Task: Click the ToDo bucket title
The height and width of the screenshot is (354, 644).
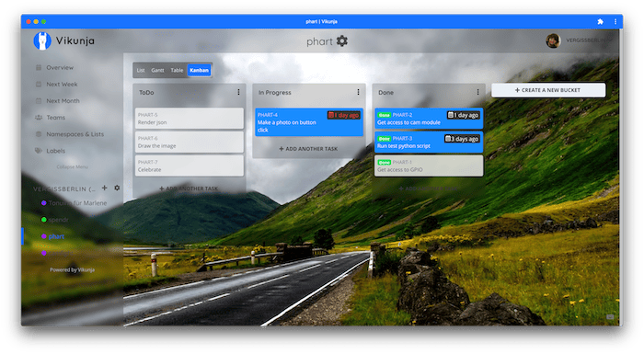Action: [146, 93]
